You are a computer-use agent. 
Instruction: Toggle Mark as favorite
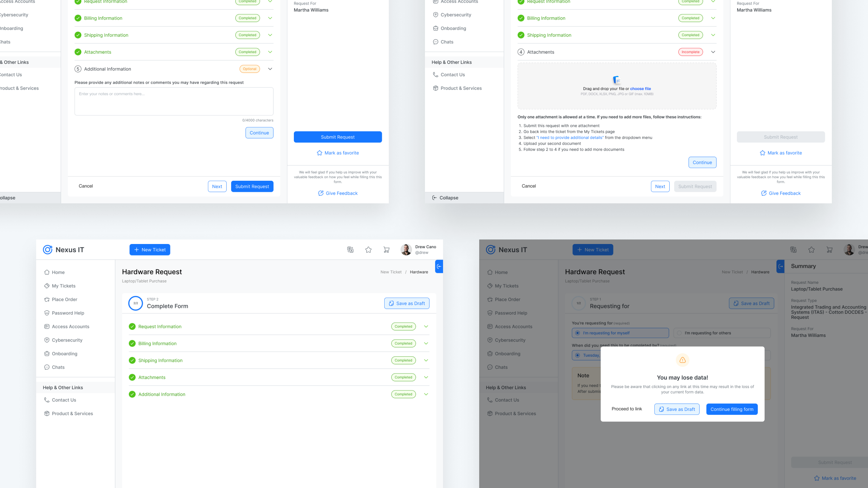tap(338, 152)
